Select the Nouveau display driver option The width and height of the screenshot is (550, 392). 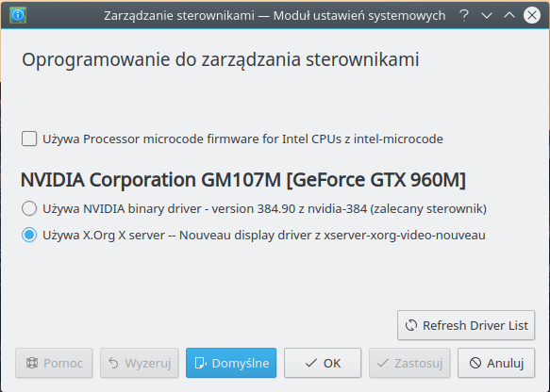click(29, 235)
